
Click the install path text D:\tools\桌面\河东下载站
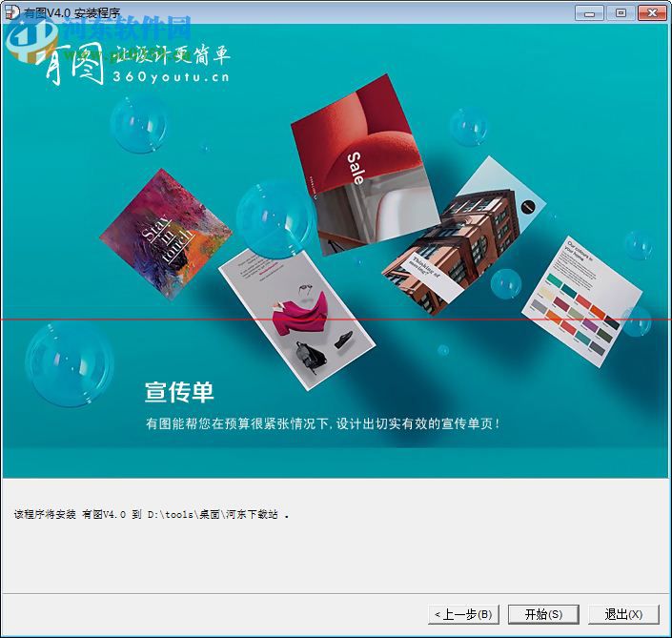coord(213,514)
